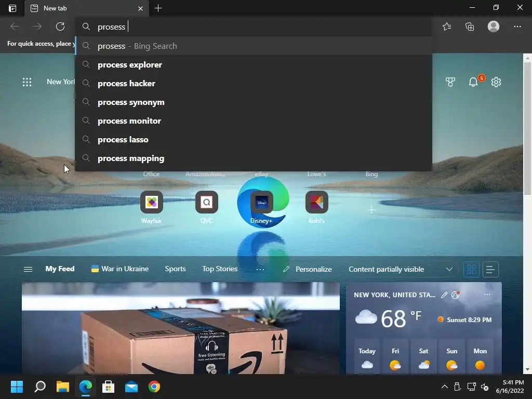Select 'process hacker' suggestion

click(254, 83)
